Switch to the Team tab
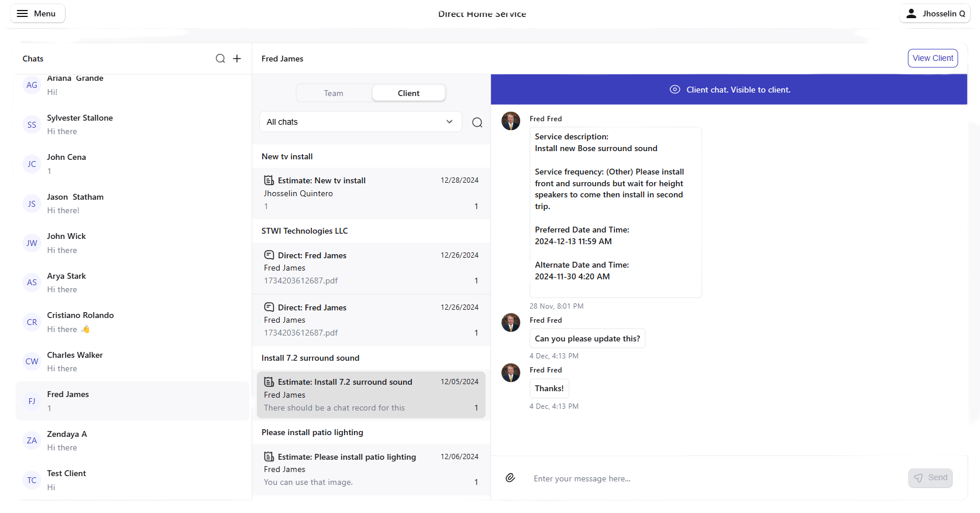Viewport: 980px width, 513px height. click(x=333, y=93)
